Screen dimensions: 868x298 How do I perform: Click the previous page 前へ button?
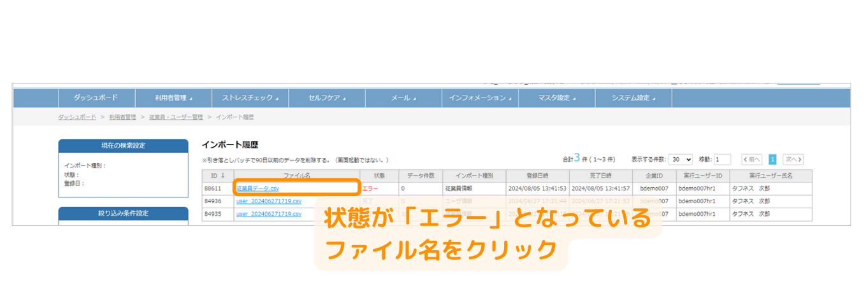(751, 159)
